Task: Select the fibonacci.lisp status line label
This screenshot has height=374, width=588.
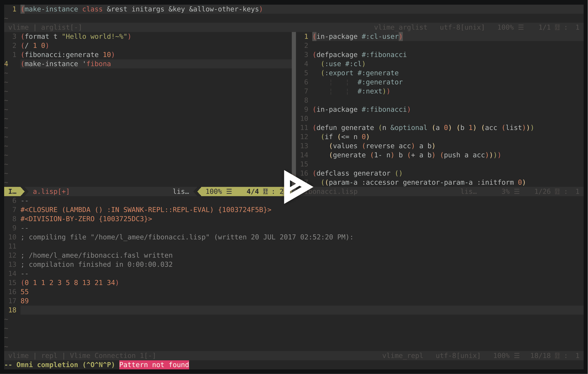Action: (x=332, y=192)
